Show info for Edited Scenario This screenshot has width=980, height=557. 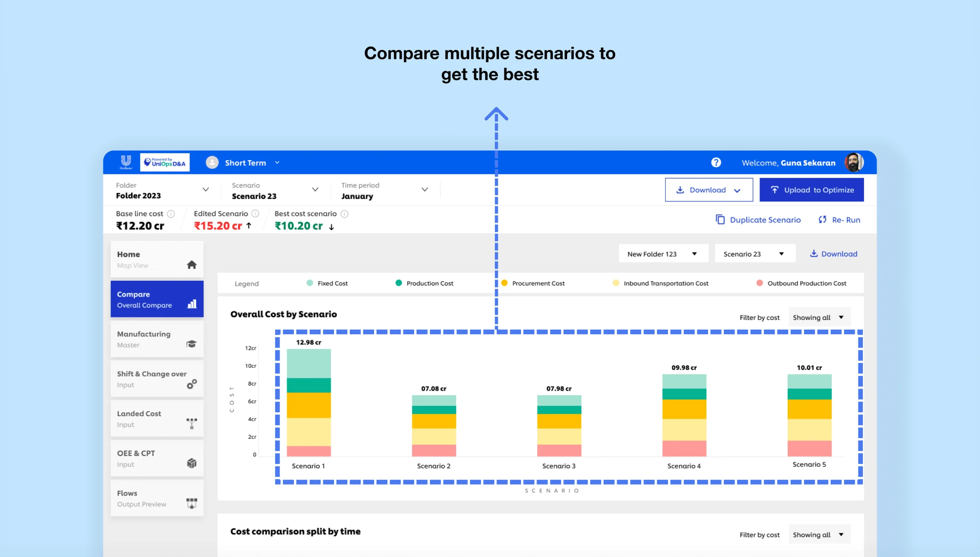[255, 213]
